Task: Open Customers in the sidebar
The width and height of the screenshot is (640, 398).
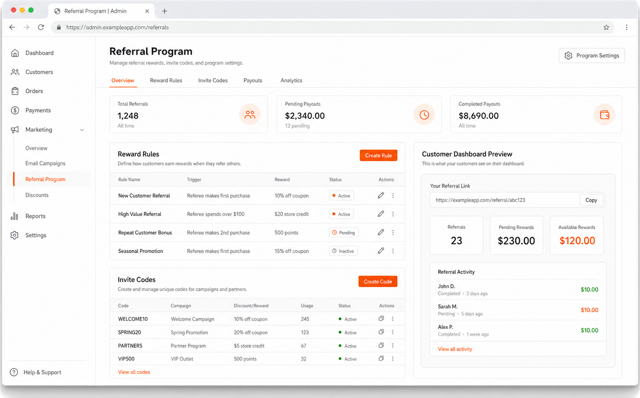Action: click(39, 72)
